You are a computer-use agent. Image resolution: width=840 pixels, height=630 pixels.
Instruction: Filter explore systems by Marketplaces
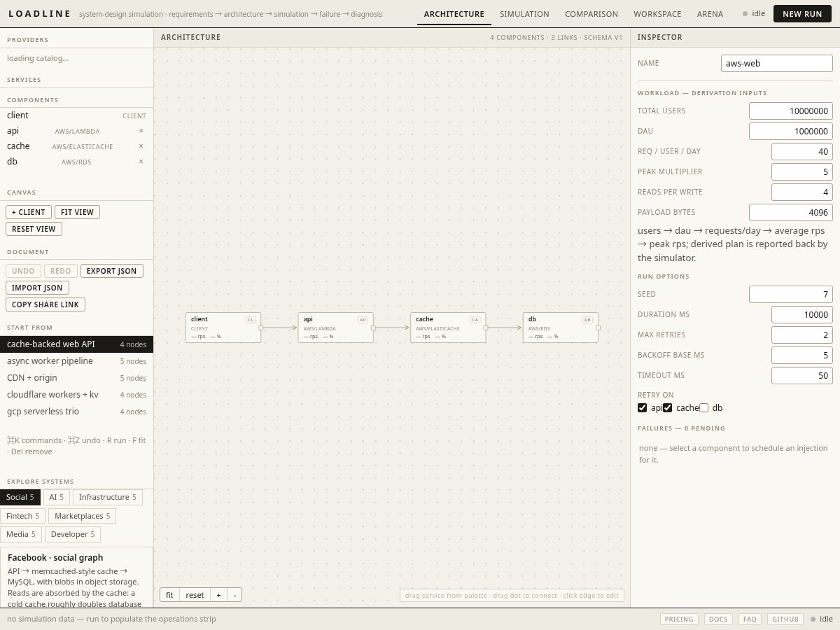[82, 516]
